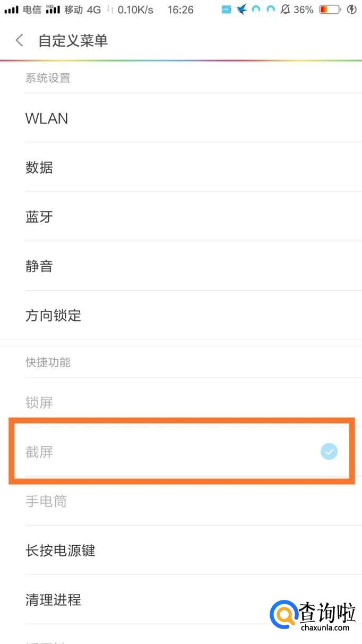Uncheck the blue checkmark for 截屏
The image size is (362, 644).
point(329,452)
